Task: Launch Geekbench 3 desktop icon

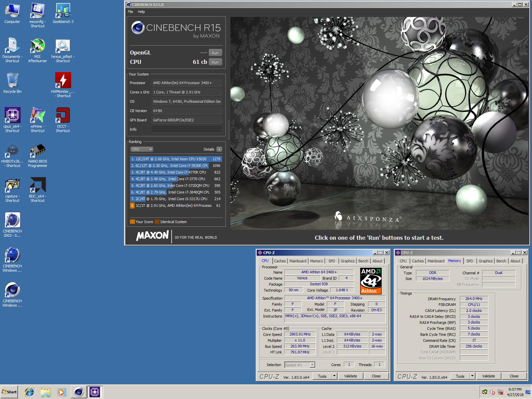Action: 63,14
